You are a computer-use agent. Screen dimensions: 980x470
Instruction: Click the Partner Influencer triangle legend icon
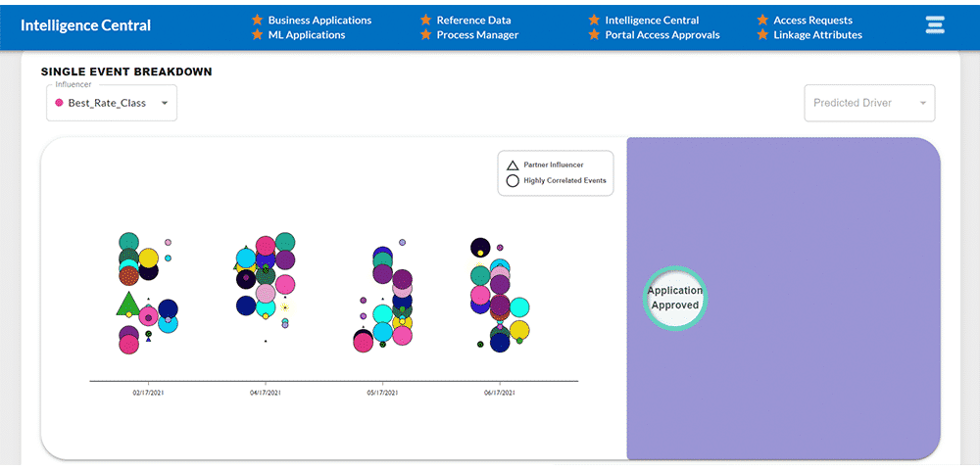512,165
